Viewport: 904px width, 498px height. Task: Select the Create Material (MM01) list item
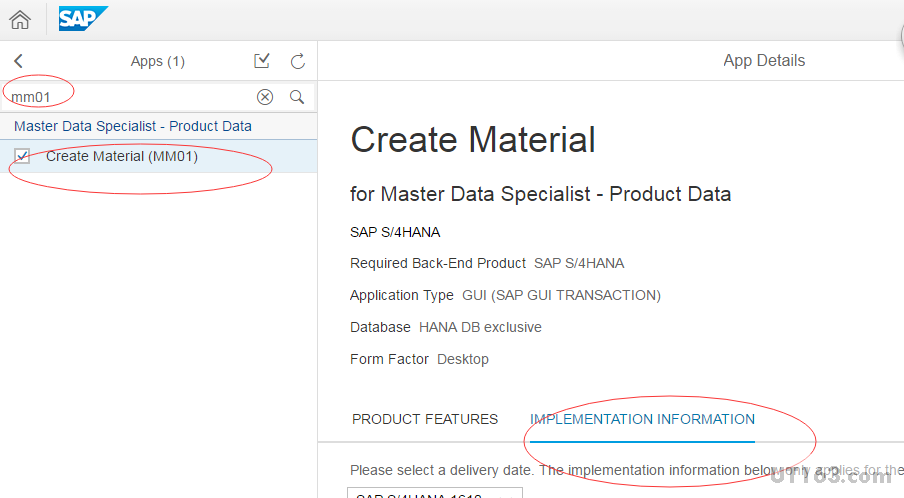(159, 156)
